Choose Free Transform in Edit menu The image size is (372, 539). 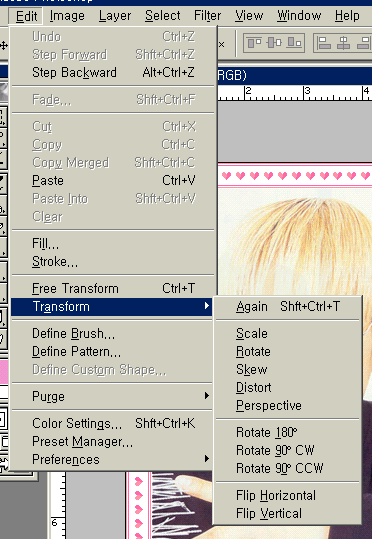113,288
